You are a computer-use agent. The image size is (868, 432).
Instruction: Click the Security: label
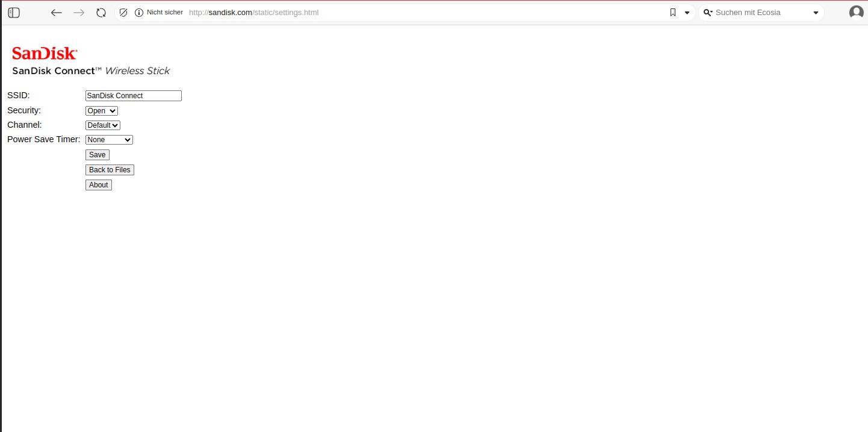point(24,110)
